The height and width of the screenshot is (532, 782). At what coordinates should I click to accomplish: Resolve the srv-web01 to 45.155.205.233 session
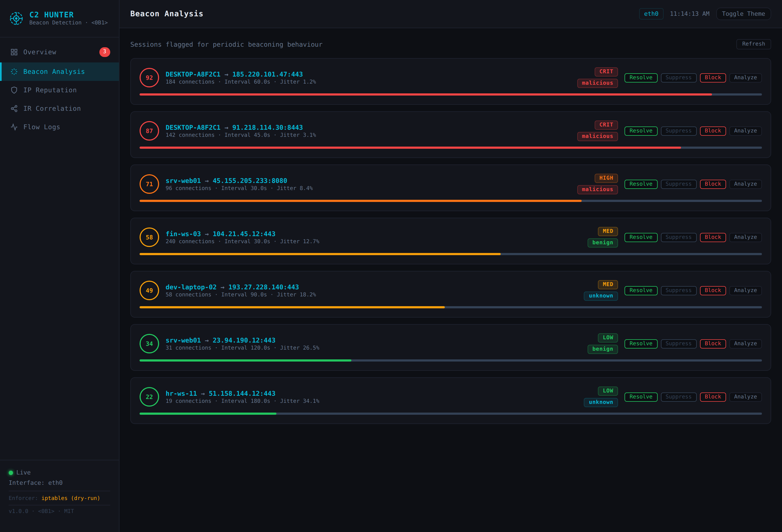[641, 184]
